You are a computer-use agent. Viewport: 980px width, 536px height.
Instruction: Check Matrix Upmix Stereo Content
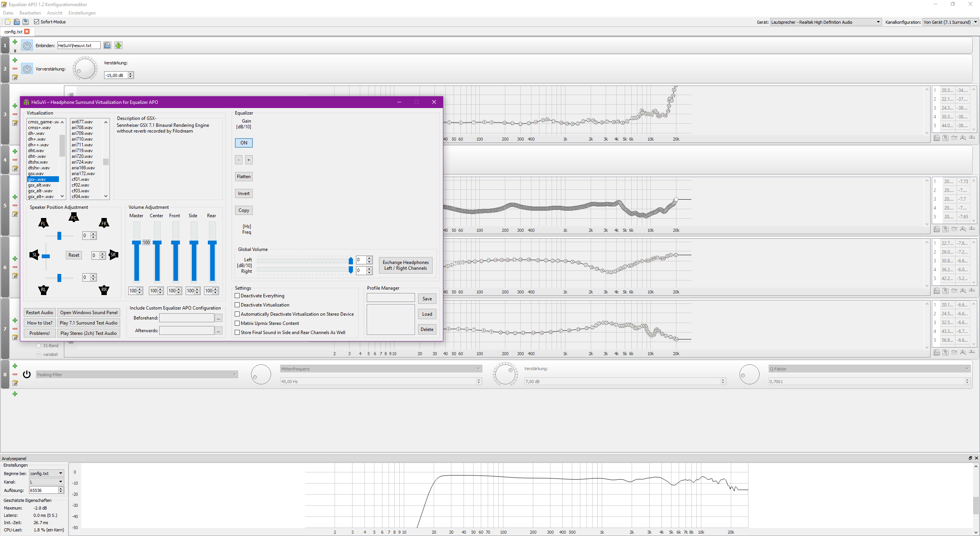[237, 323]
